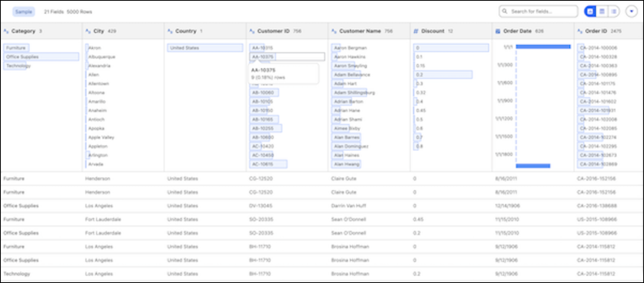
Task: Switch to the data grid view
Action: coord(602,11)
